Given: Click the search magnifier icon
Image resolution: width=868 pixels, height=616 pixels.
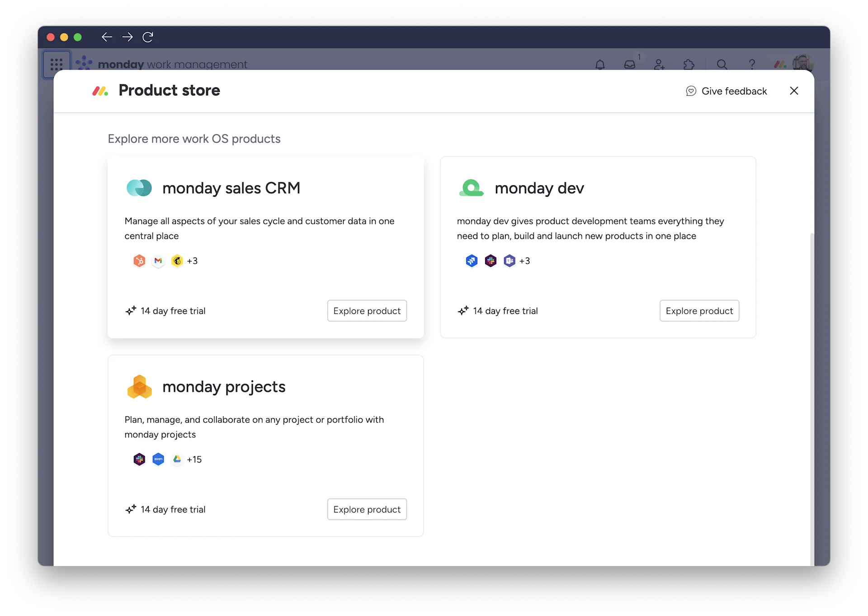Looking at the screenshot, I should (722, 65).
